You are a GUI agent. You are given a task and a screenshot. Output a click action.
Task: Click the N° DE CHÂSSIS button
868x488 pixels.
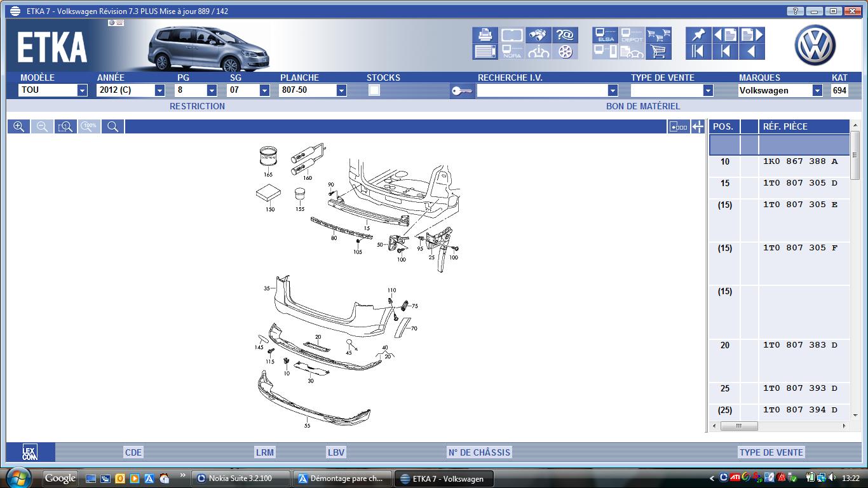pyautogui.click(x=479, y=452)
